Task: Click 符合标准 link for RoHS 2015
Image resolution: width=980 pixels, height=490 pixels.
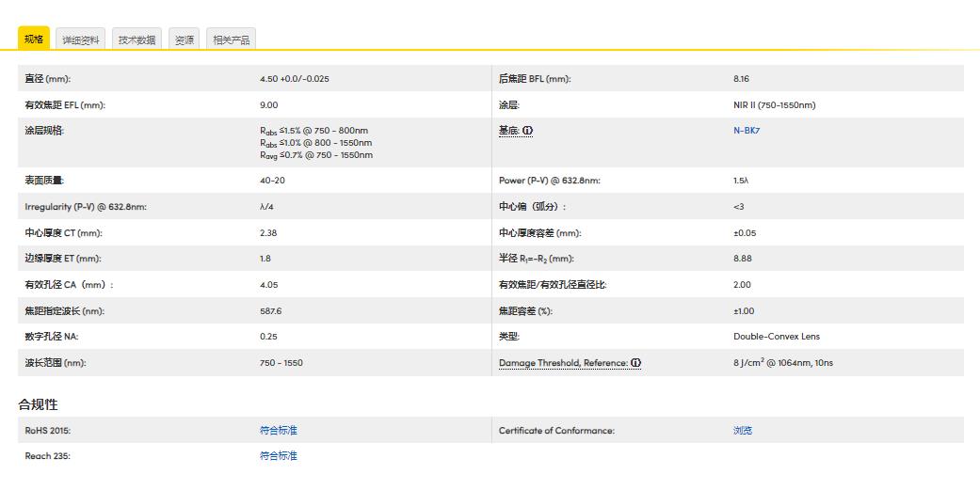Action: (279, 431)
